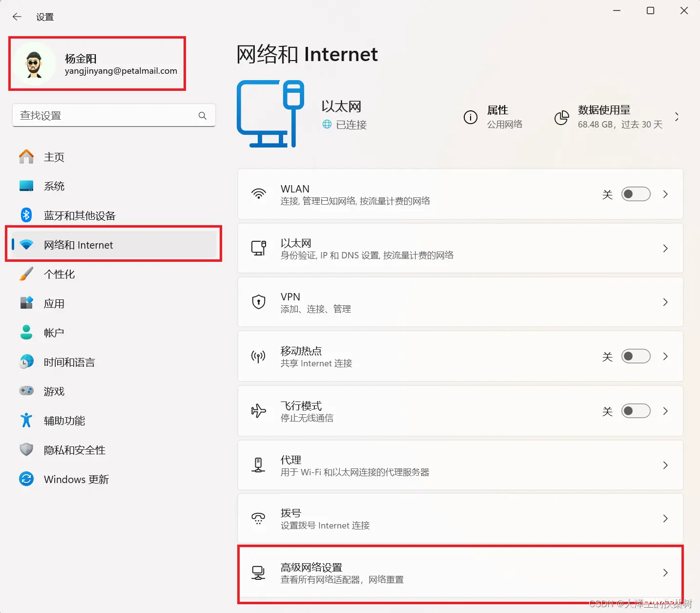
Task: Open the user profile avatar
Action: (x=34, y=64)
